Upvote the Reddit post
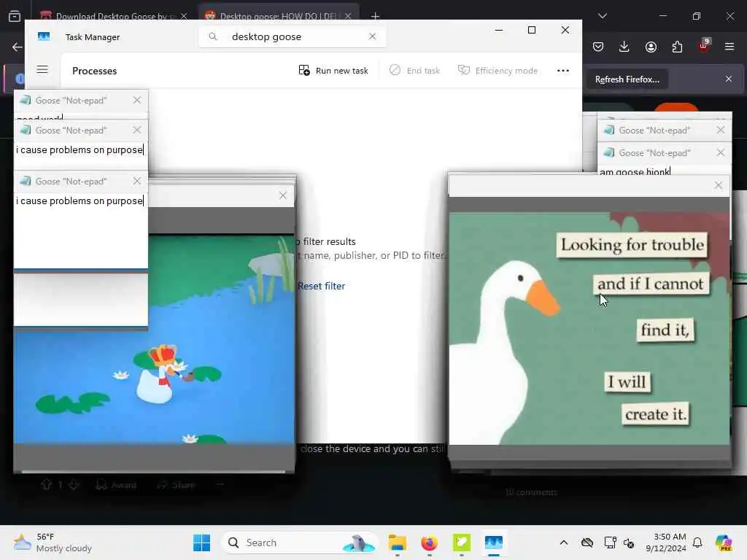The width and height of the screenshot is (747, 560). click(46, 485)
